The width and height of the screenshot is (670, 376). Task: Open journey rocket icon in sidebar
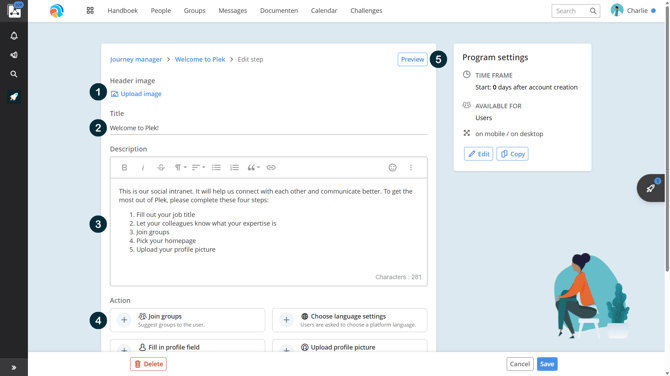tap(14, 97)
